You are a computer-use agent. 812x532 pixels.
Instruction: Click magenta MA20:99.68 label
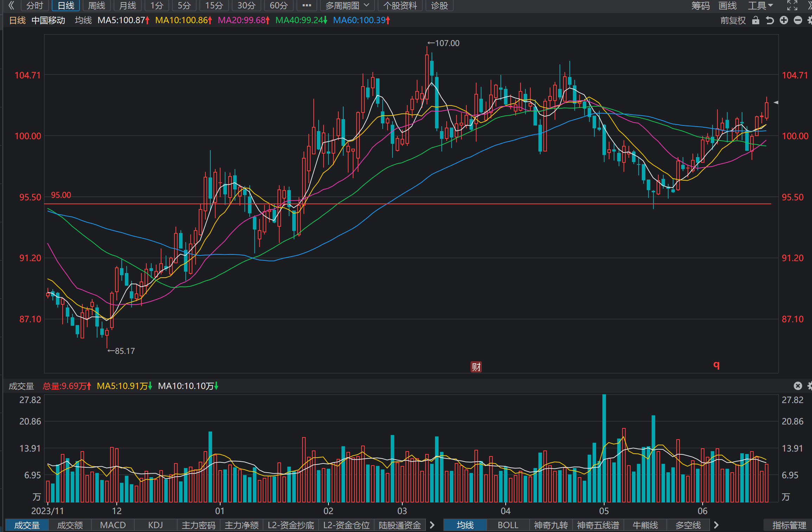244,20
